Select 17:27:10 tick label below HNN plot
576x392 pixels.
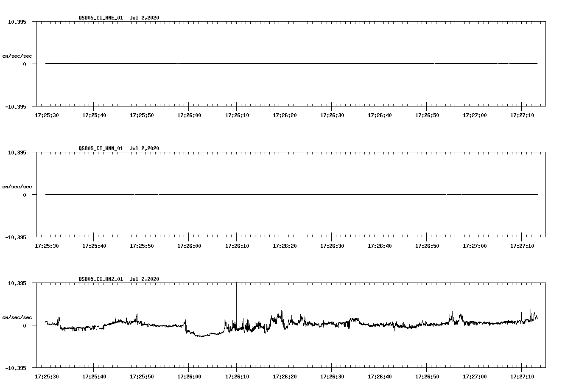point(522,246)
